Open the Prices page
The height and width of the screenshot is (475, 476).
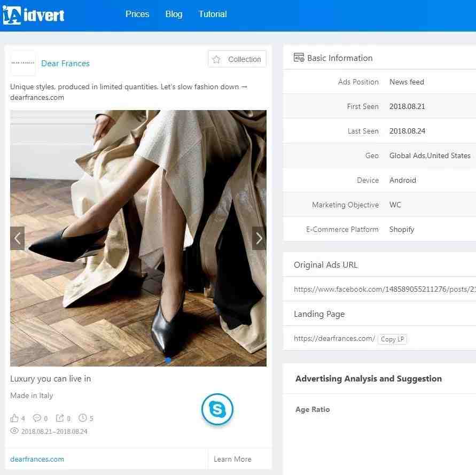(137, 14)
